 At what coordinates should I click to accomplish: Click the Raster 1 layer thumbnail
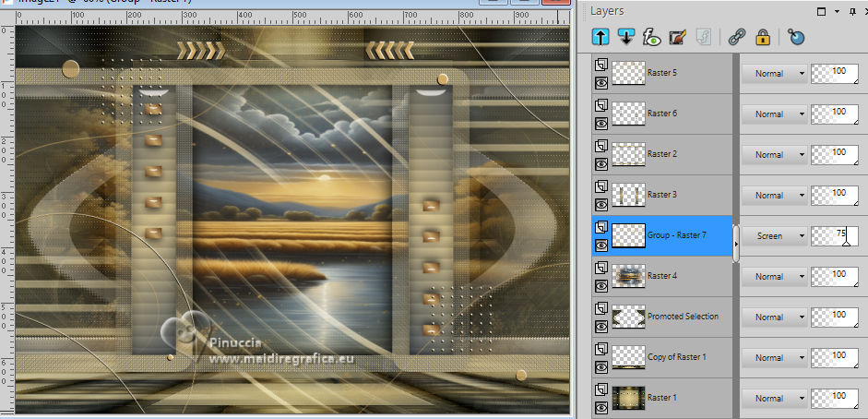coord(628,398)
